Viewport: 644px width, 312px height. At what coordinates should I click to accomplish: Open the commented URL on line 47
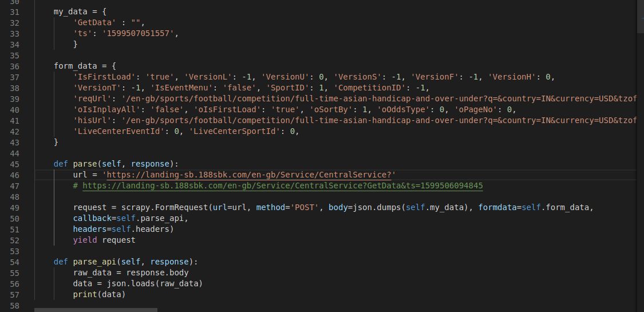(x=283, y=185)
